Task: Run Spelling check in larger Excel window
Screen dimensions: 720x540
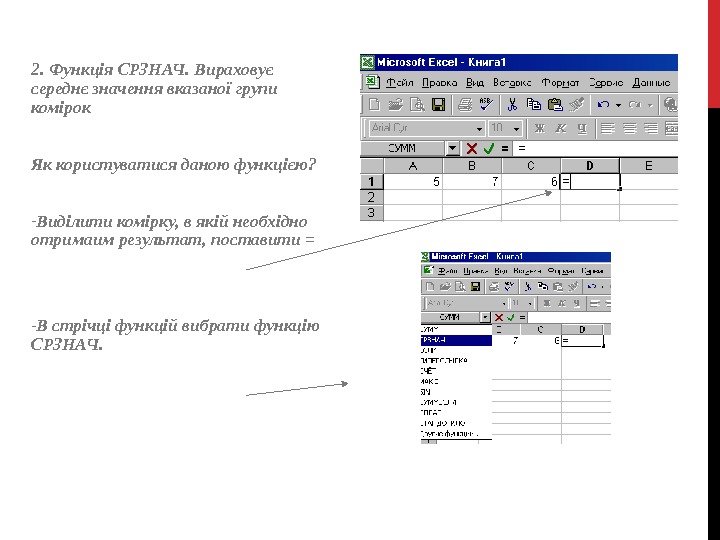Action: click(486, 104)
